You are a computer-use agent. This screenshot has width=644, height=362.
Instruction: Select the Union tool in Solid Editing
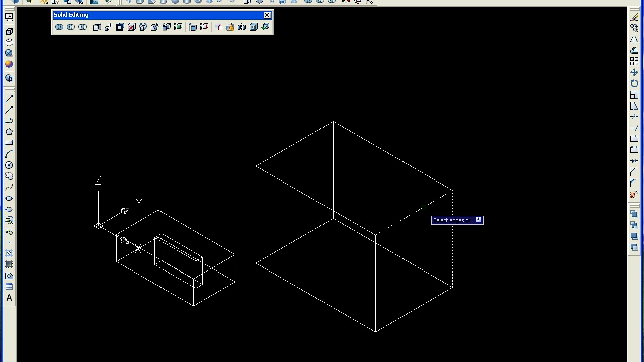point(59,27)
